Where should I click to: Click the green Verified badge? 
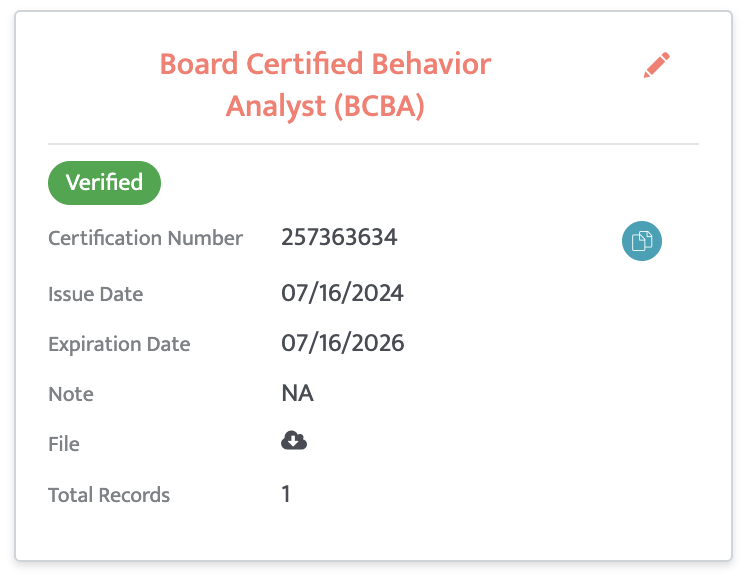[104, 183]
